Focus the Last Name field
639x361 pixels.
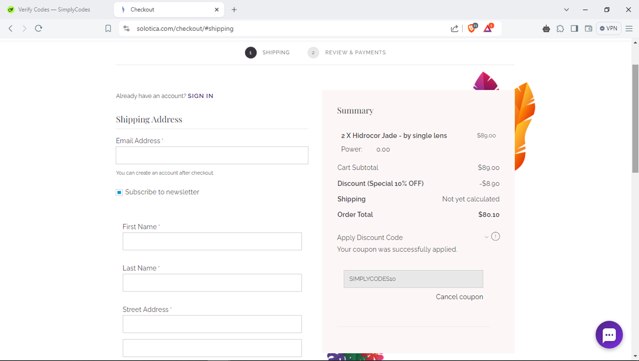212,282
